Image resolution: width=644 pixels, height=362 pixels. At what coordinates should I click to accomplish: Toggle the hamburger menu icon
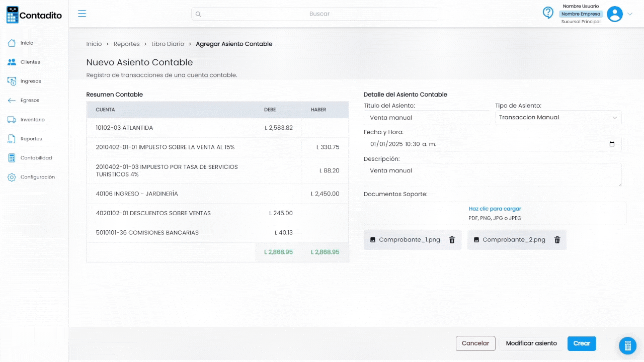point(82,14)
